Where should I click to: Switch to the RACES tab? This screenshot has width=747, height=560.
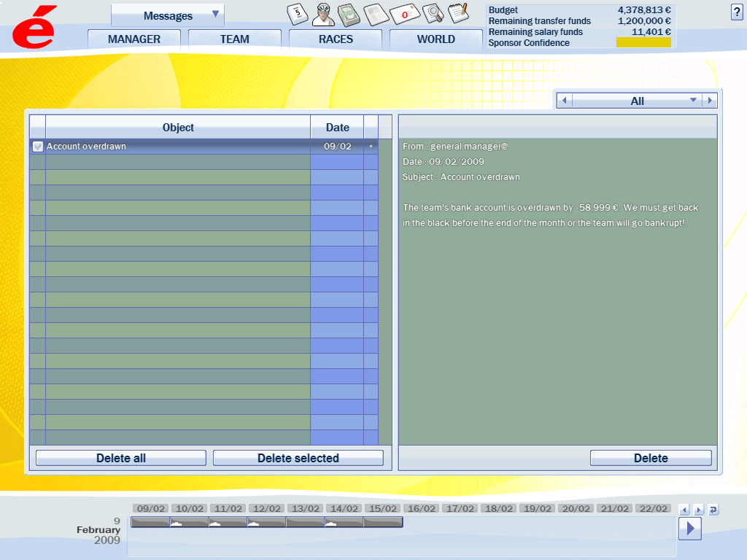[336, 39]
